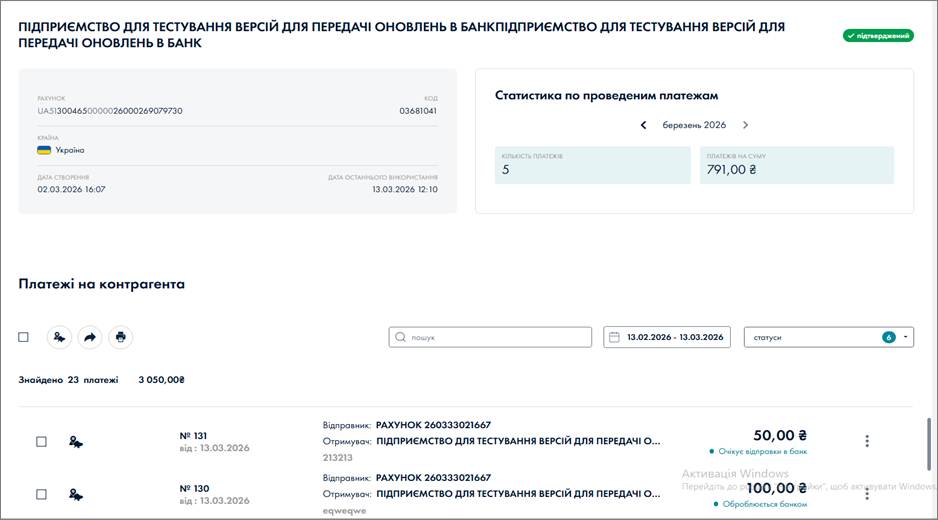Click the dropdown arrow of статуси filter
Viewport: 938px width, 520px height.
[905, 337]
